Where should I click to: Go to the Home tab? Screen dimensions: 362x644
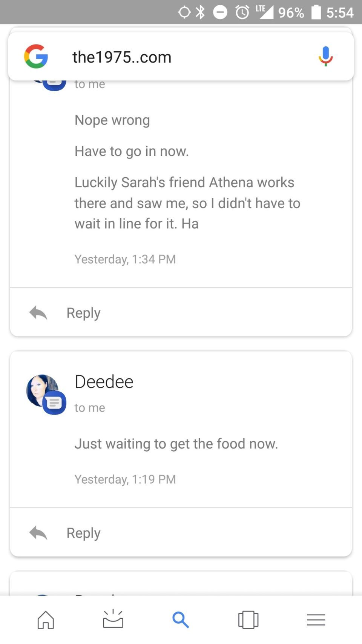46,619
